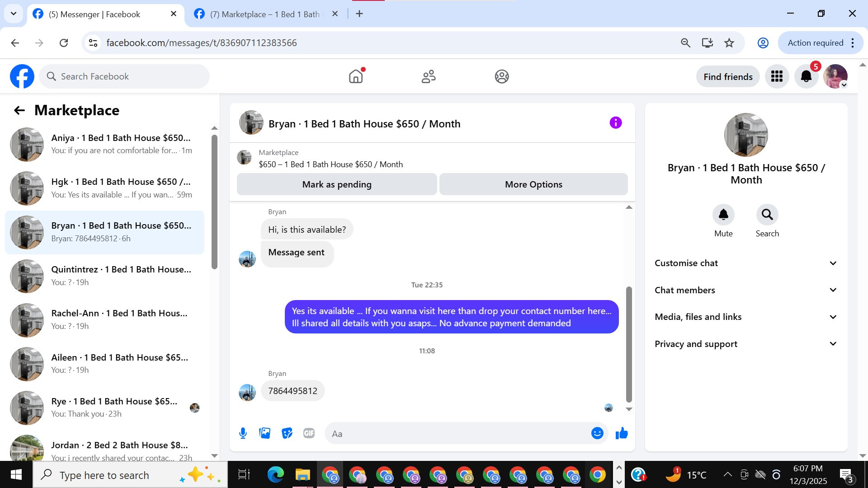The image size is (868, 488).
Task: Click the back arrow beside Marketplace heading
Action: [19, 110]
